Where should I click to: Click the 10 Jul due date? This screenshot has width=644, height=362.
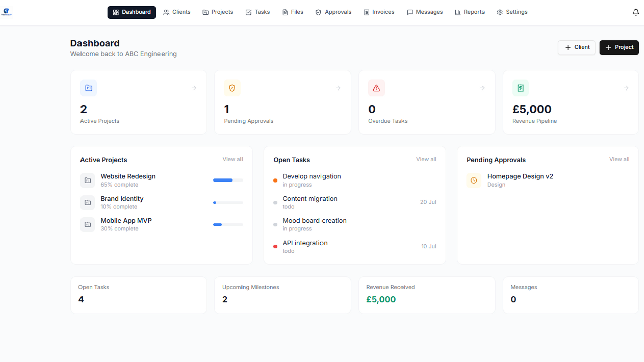[x=429, y=246]
